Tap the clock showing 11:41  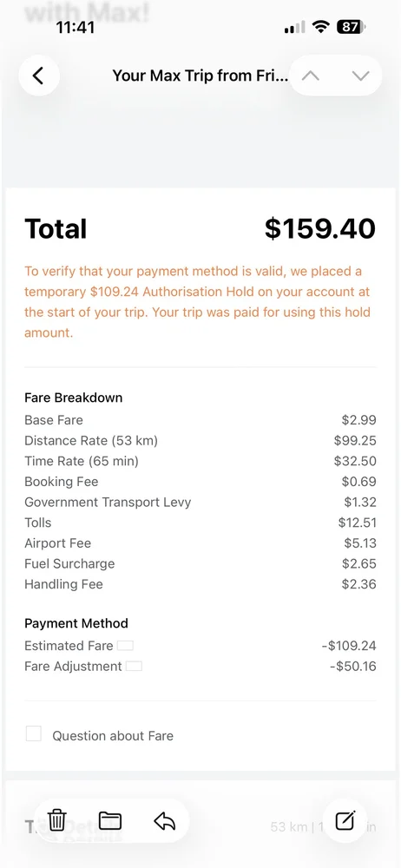75,27
